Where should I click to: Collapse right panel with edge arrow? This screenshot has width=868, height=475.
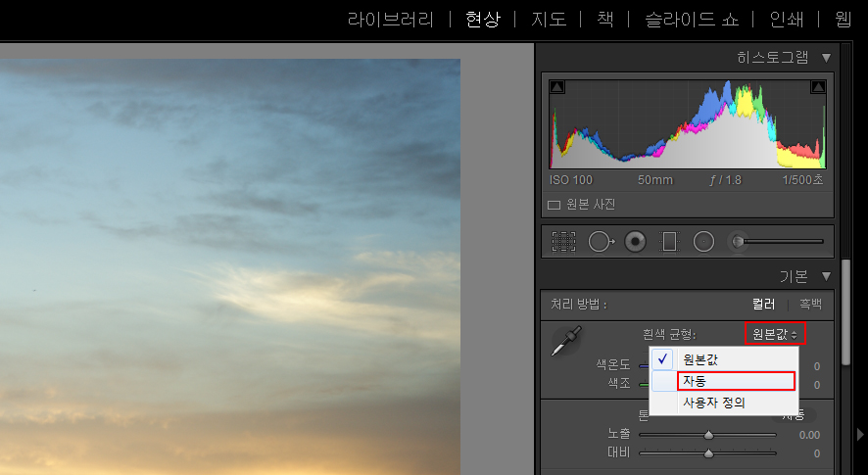click(x=860, y=434)
